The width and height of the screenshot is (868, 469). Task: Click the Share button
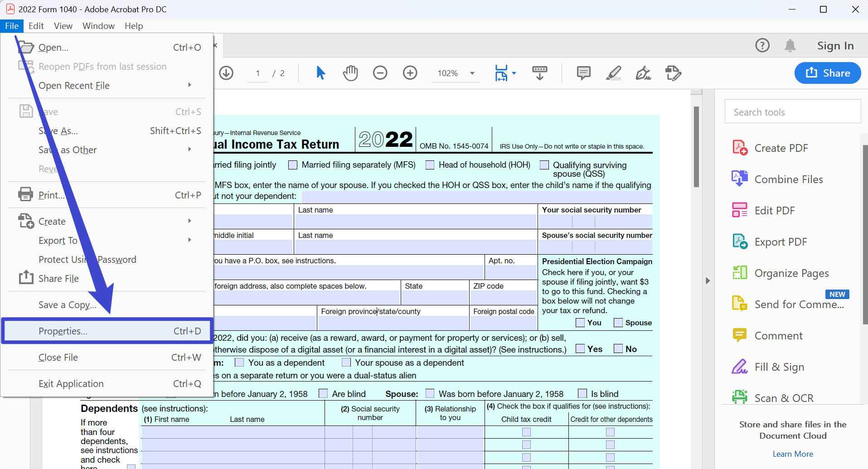coord(827,73)
